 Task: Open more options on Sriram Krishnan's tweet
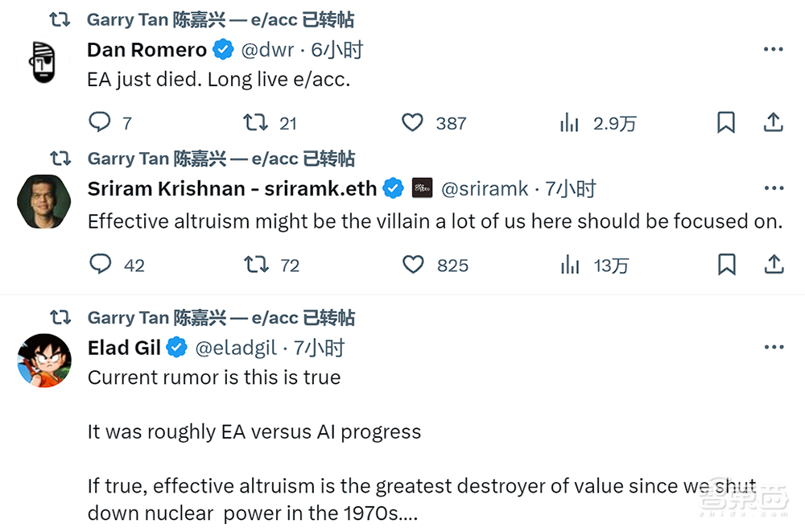[x=773, y=189]
